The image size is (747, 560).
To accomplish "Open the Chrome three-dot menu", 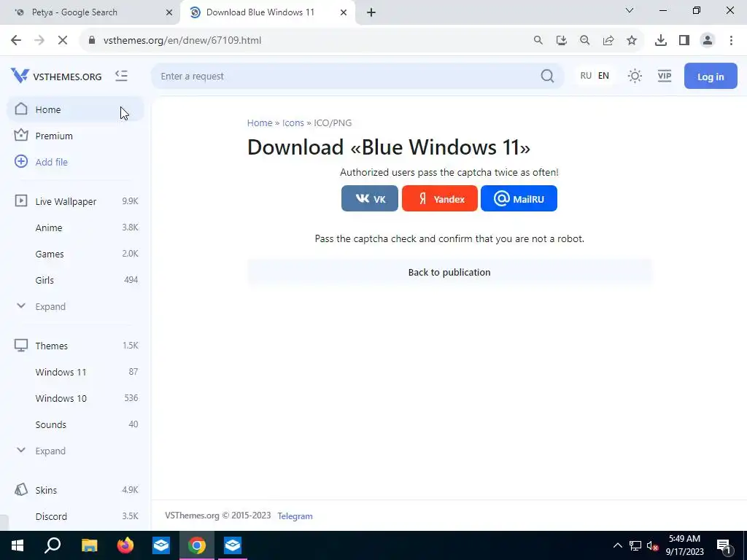I will 731,41.
